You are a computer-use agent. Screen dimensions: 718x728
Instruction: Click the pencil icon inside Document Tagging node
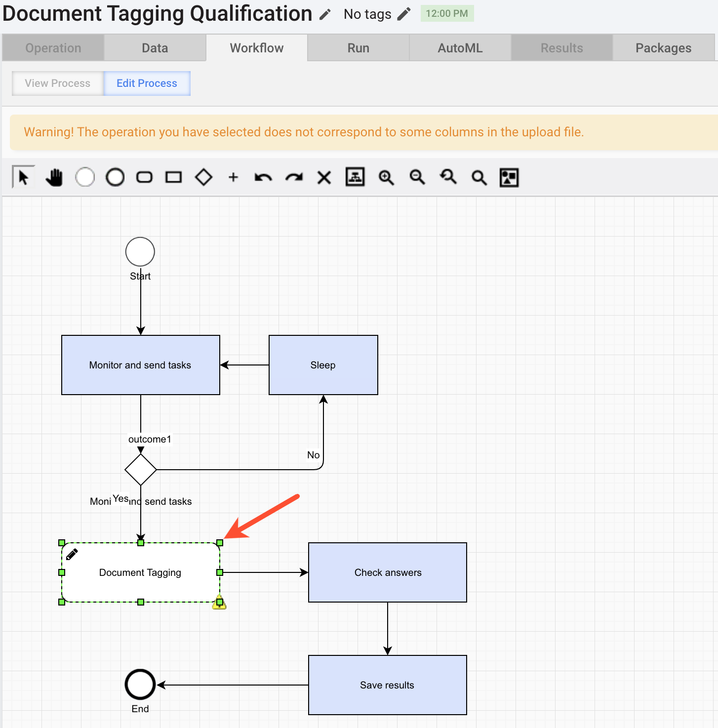coord(72,554)
